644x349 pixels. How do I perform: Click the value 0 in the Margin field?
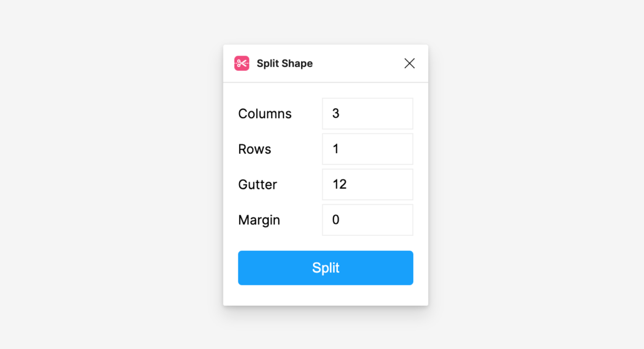coord(336,220)
